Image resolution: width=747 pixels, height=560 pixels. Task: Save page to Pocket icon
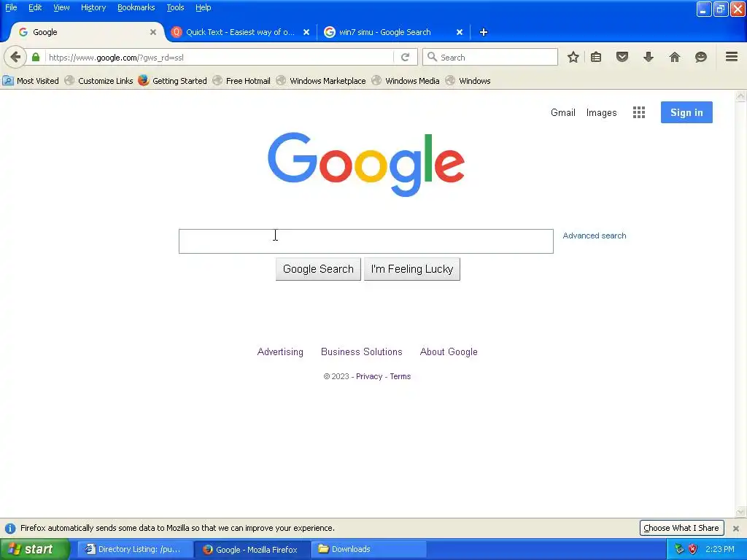(x=622, y=57)
